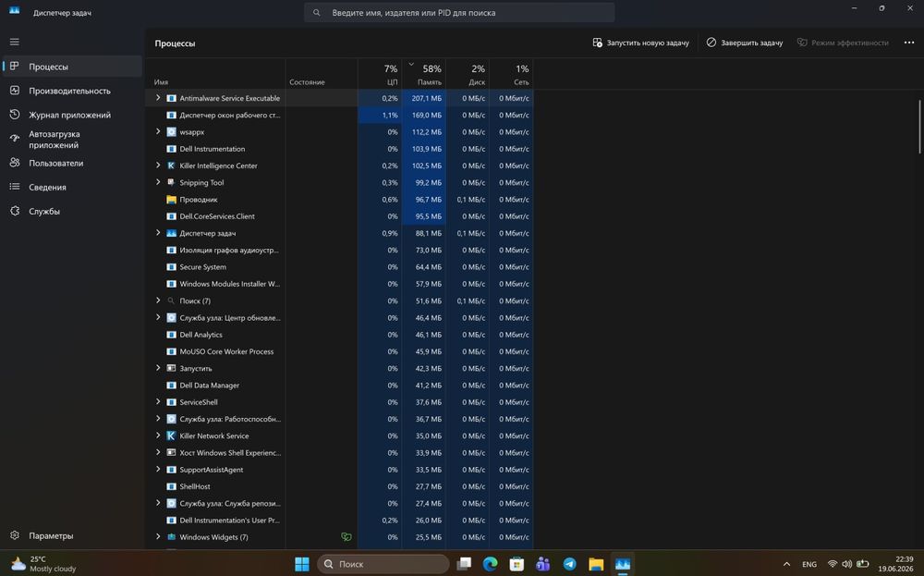Screen dimensions: 924x576
Task: Click Killer Intelligence Center K icon
Action: click(x=172, y=165)
